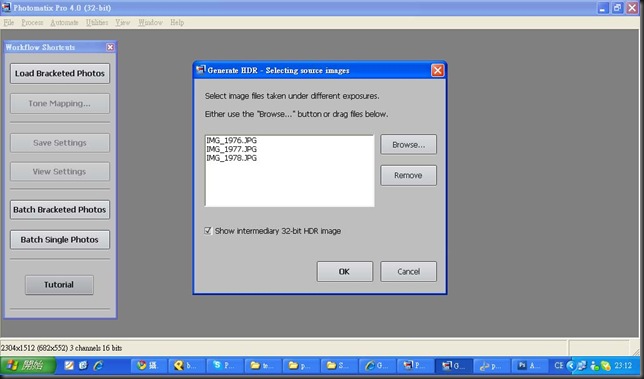Click the Generate HDR dialog title icon
644x379 pixels.
click(x=200, y=70)
